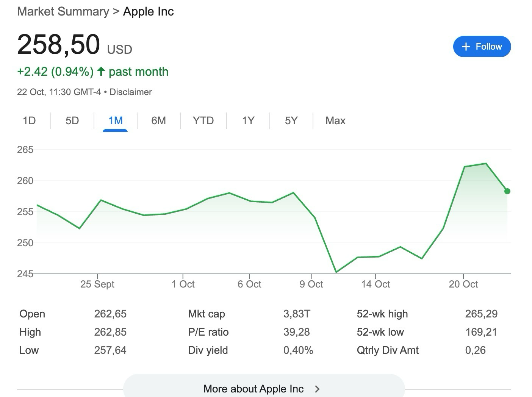
Task: Switch chart to YTD range
Action: coord(203,121)
